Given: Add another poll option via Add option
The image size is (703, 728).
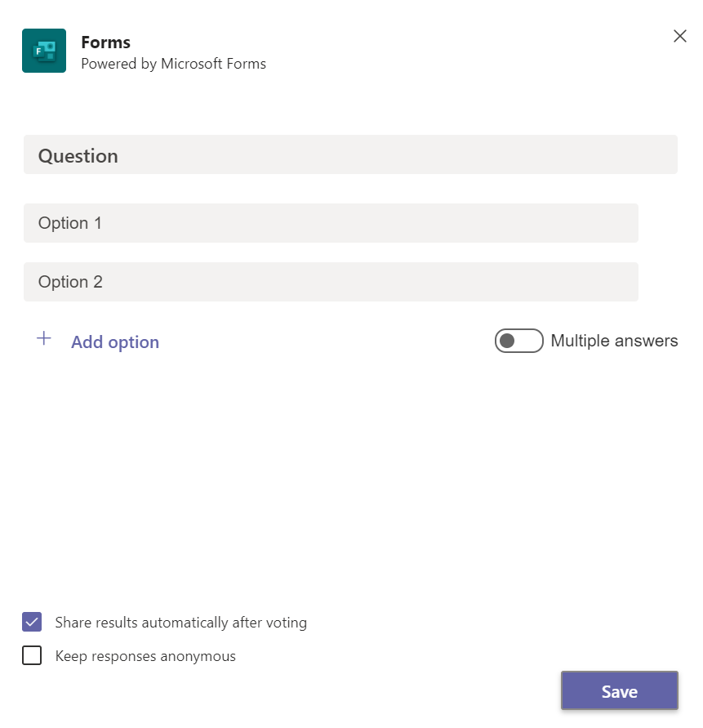Looking at the screenshot, I should pyautogui.click(x=114, y=342).
